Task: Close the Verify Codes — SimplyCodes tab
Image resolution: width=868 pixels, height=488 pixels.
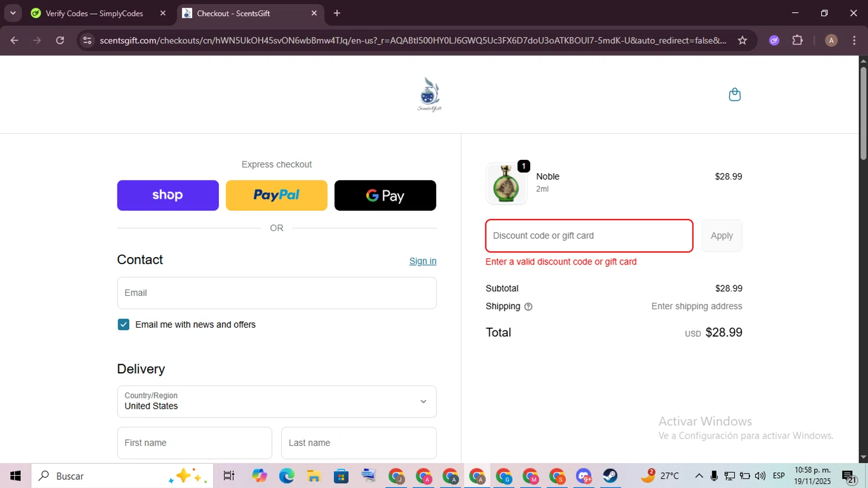Action: point(163,13)
